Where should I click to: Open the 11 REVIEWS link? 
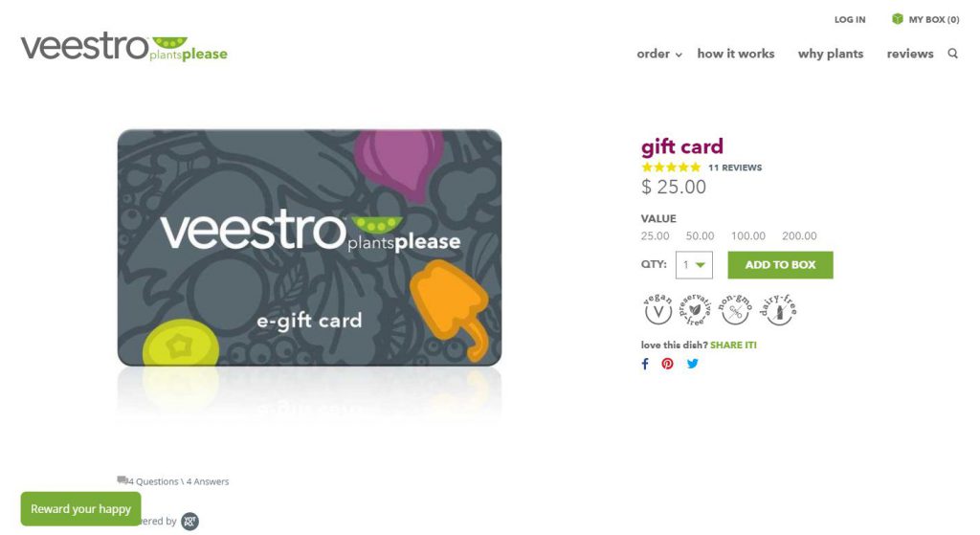pos(734,167)
